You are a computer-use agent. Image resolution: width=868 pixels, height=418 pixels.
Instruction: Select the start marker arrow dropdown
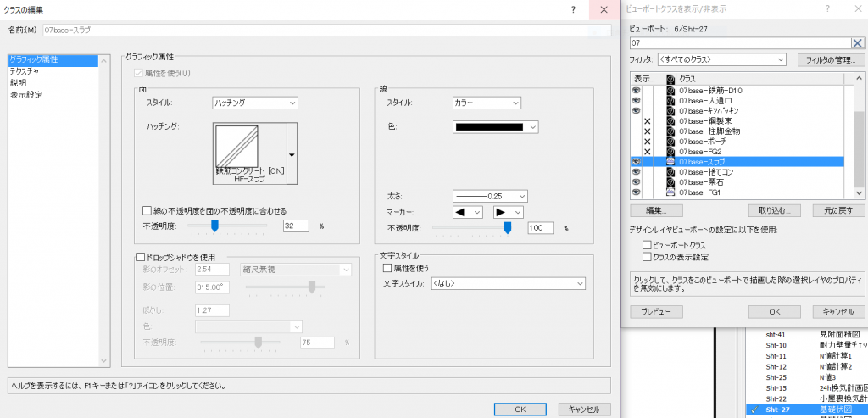[x=467, y=212]
